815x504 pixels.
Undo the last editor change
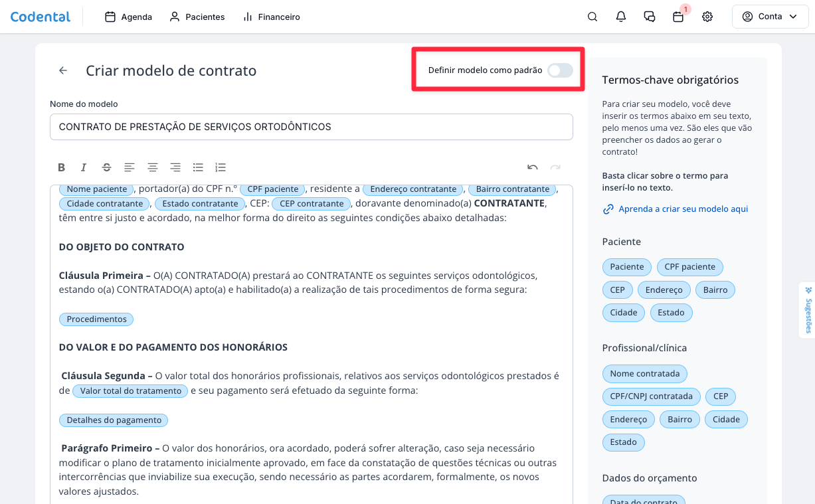[532, 167]
